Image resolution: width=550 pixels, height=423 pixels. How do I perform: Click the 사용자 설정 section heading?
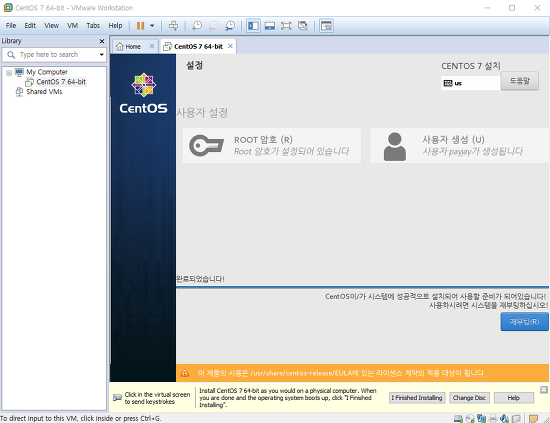point(202,113)
